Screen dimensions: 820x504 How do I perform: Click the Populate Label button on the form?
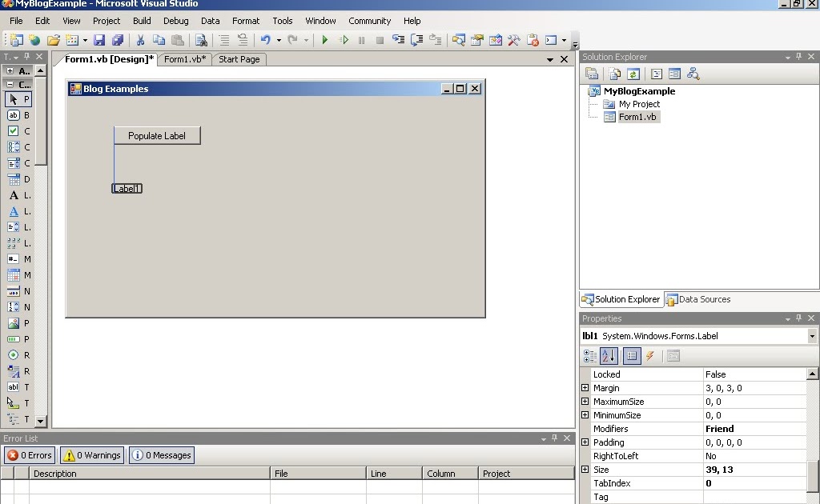pyautogui.click(x=157, y=136)
